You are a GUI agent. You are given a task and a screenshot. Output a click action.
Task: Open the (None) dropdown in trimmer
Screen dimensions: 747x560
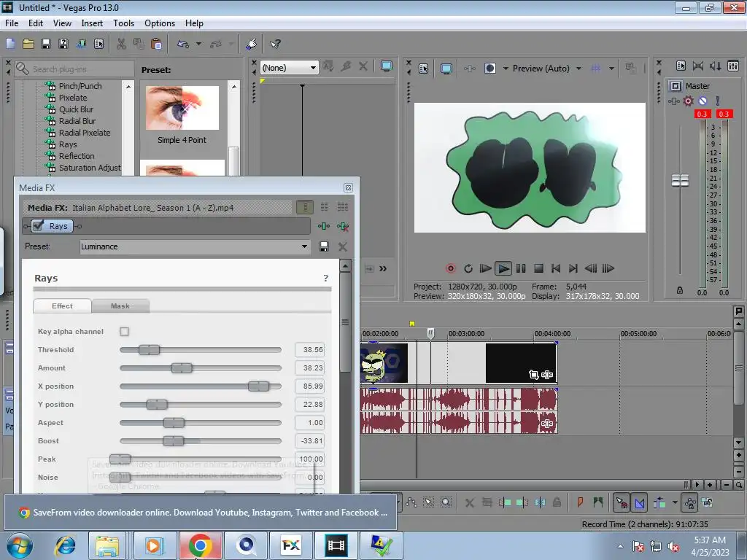pyautogui.click(x=313, y=68)
